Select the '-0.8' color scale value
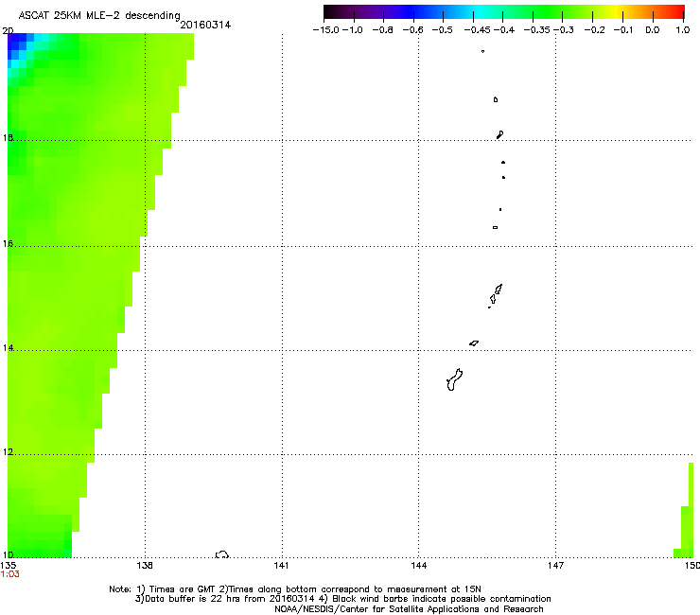700x615 pixels. (x=383, y=30)
